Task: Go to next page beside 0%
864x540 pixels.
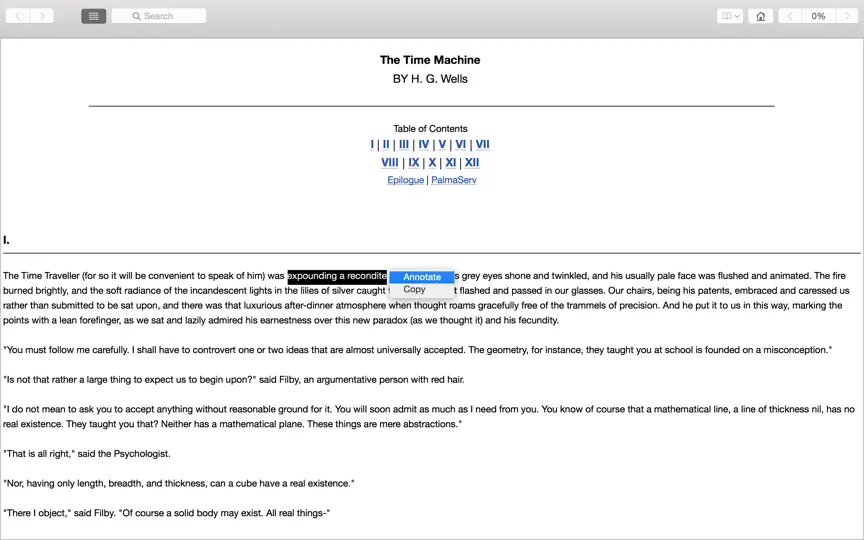Action: click(x=847, y=16)
